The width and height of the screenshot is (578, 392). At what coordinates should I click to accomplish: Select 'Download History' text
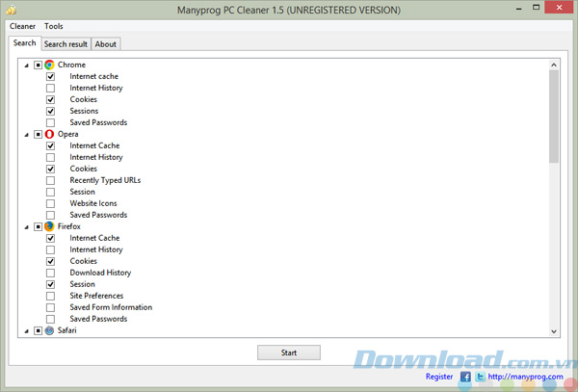pyautogui.click(x=100, y=273)
